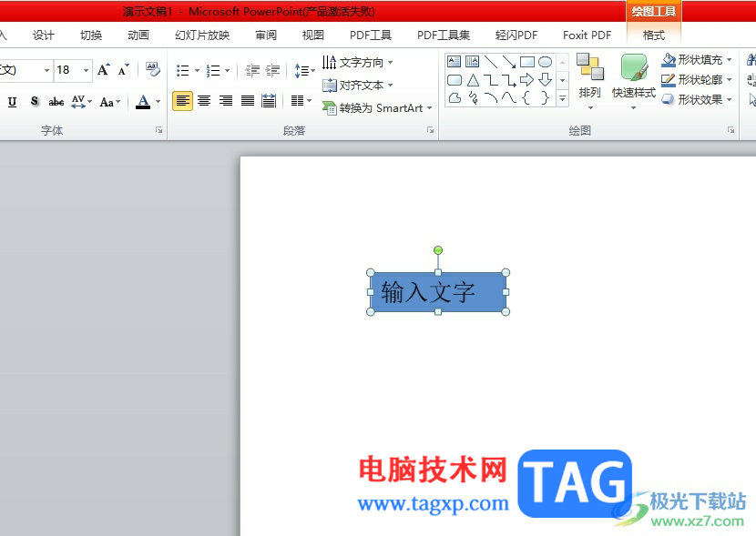Open character spacing AV dropdown
This screenshot has width=756, height=536.
[81, 102]
